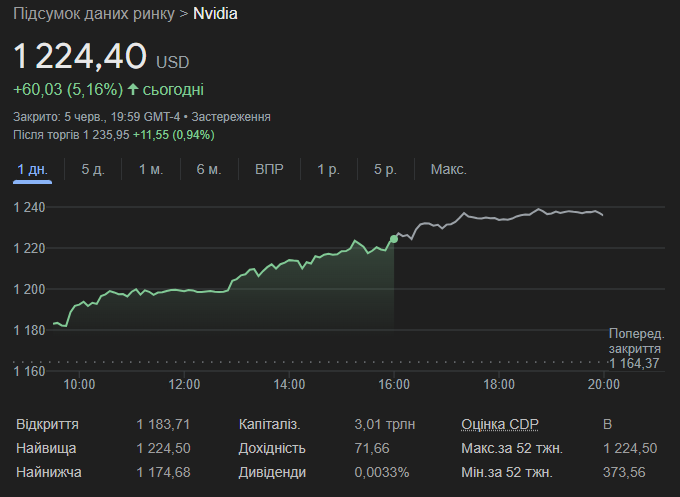The width and height of the screenshot is (680, 497).
Task: Show the 6 м. price chart
Action: pyautogui.click(x=209, y=169)
